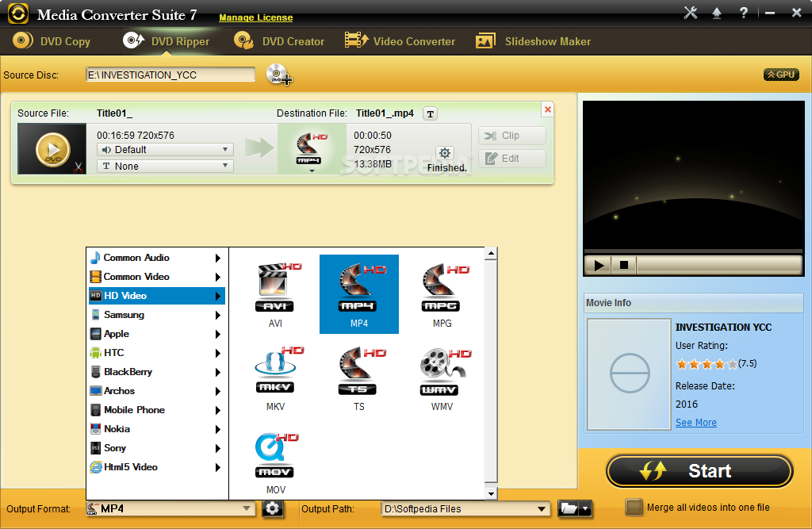The width and height of the screenshot is (812, 529).
Task: Play the preview video
Action: tap(599, 265)
